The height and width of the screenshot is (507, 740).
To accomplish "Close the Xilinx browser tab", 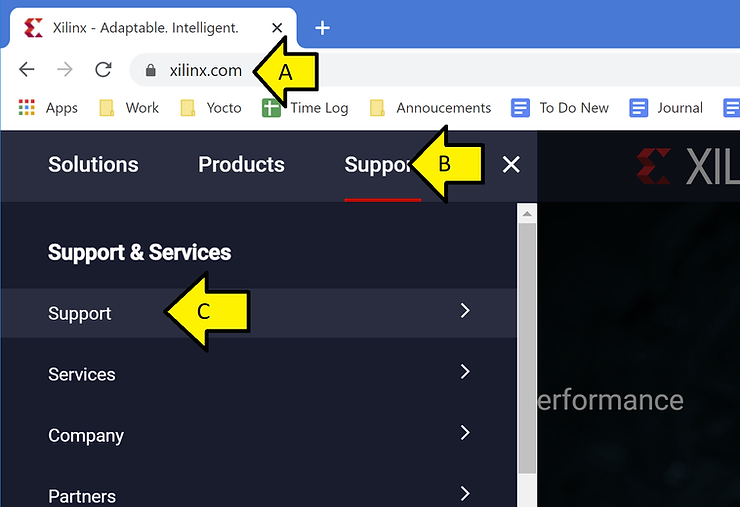I will [278, 28].
